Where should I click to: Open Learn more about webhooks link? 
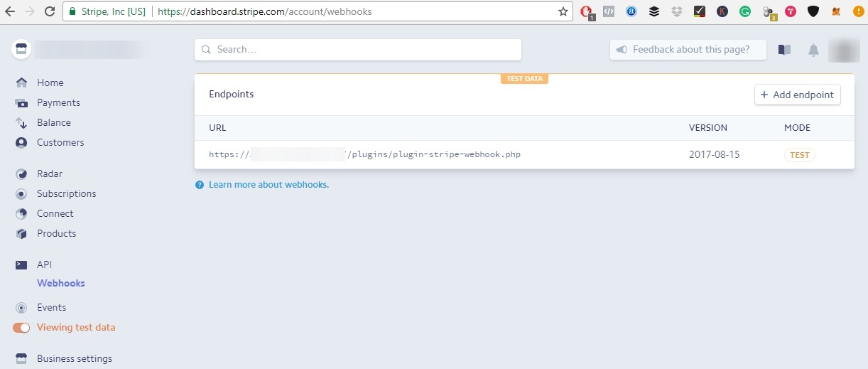pos(268,185)
